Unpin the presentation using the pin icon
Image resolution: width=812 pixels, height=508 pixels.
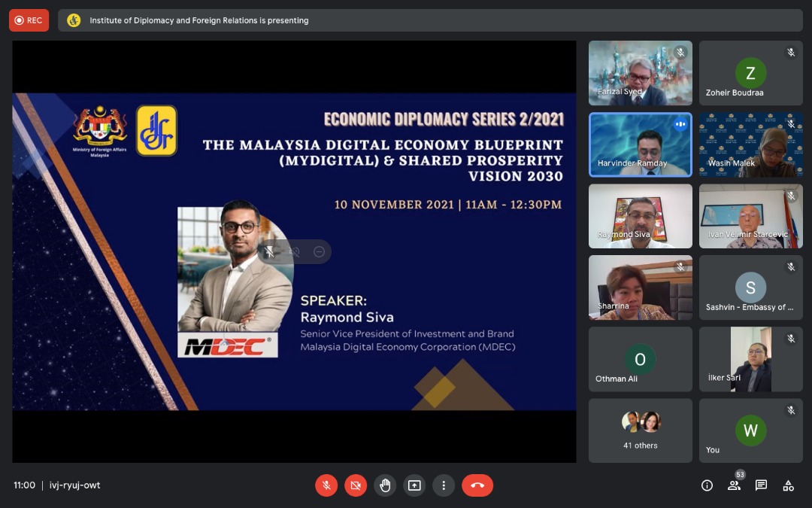(270, 251)
